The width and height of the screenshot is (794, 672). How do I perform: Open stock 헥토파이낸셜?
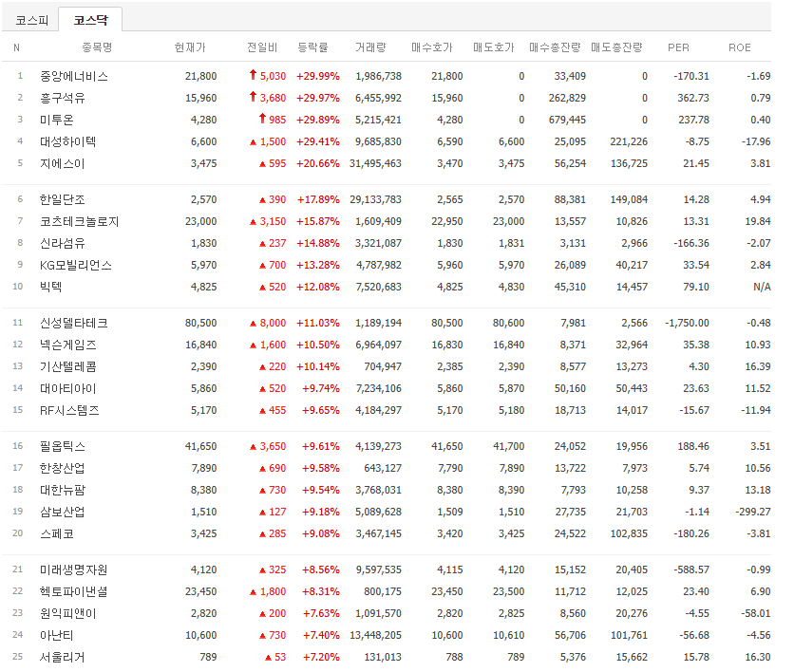click(x=74, y=592)
